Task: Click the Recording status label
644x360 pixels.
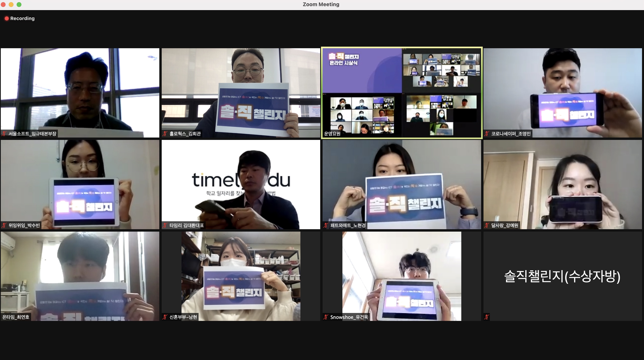Action: click(22, 18)
